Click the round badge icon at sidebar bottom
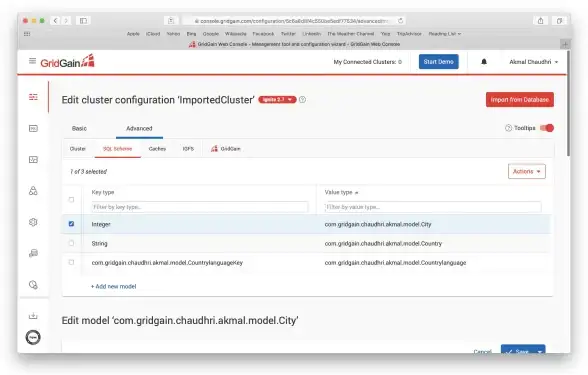The image size is (588, 375). tap(33, 337)
